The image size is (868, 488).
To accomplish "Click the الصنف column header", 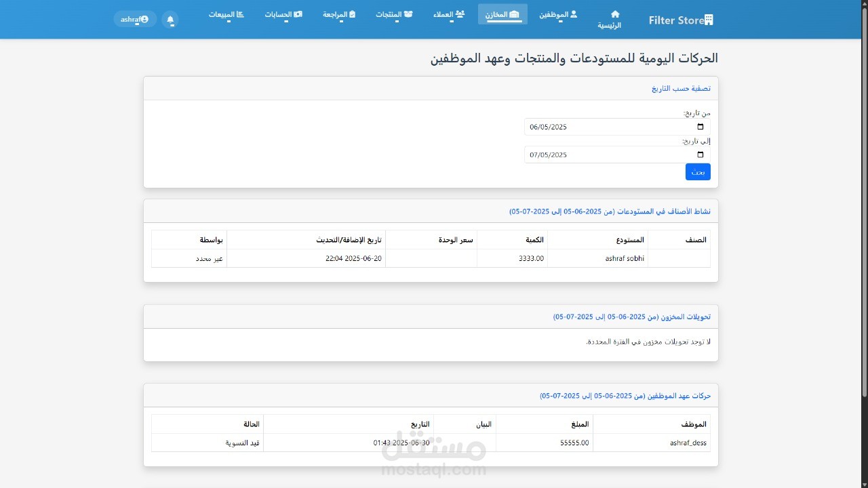I will 679,240.
